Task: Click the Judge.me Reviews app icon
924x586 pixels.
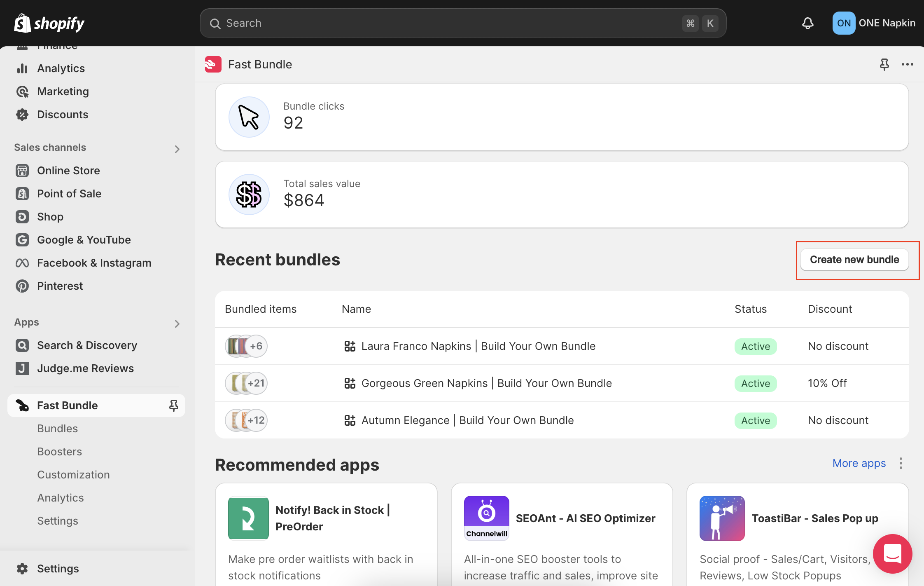Action: 22,368
